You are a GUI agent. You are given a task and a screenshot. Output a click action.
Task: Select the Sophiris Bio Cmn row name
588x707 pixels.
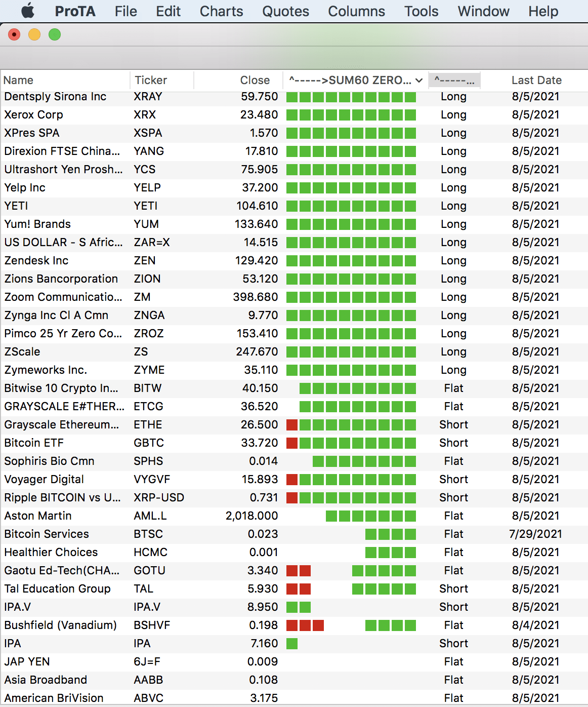coord(49,461)
